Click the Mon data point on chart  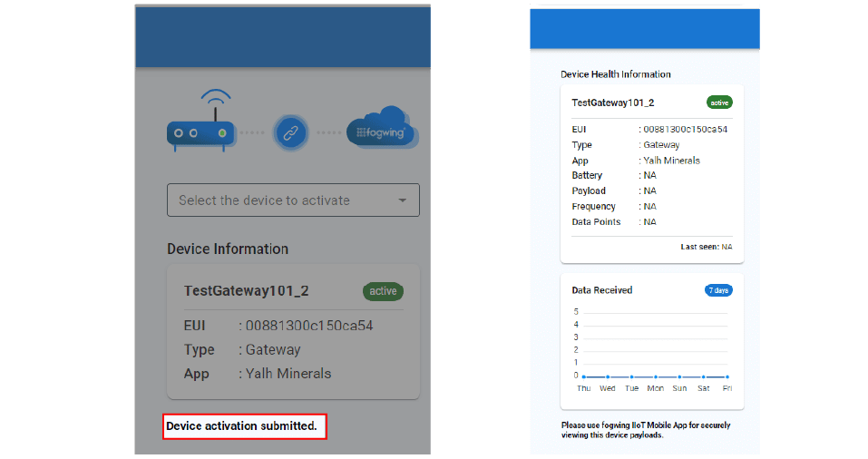pyautogui.click(x=656, y=377)
